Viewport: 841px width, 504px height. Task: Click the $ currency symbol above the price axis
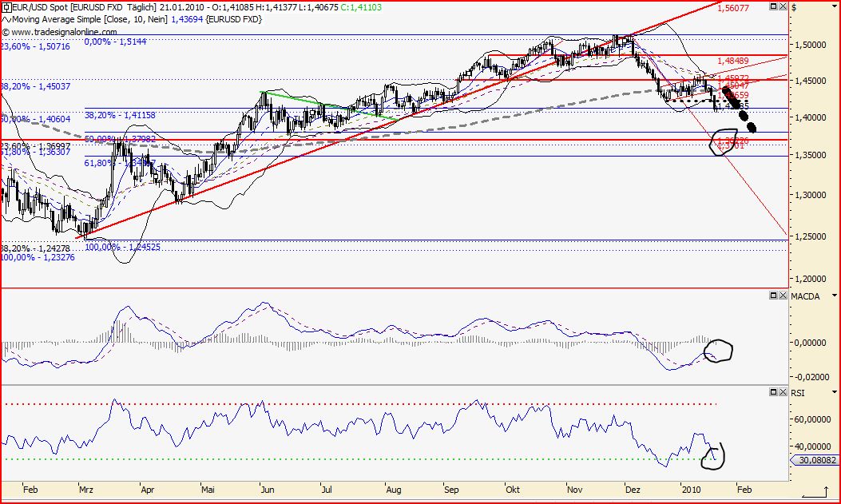(x=794, y=6)
